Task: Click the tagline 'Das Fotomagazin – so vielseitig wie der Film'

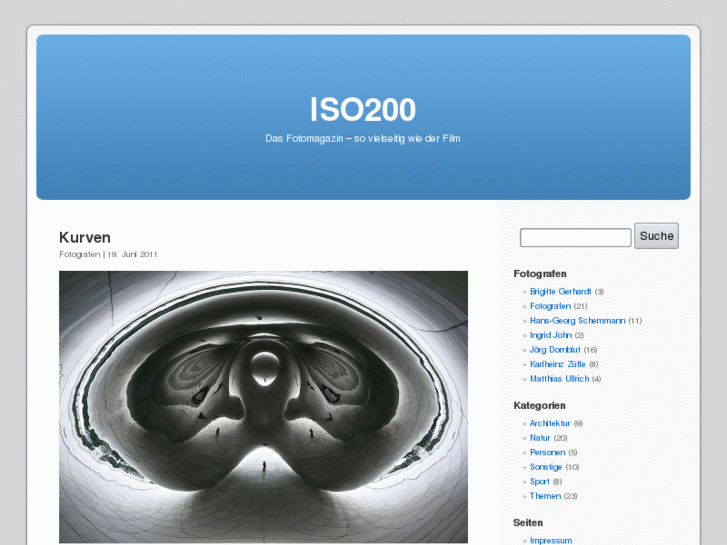Action: 363,138
